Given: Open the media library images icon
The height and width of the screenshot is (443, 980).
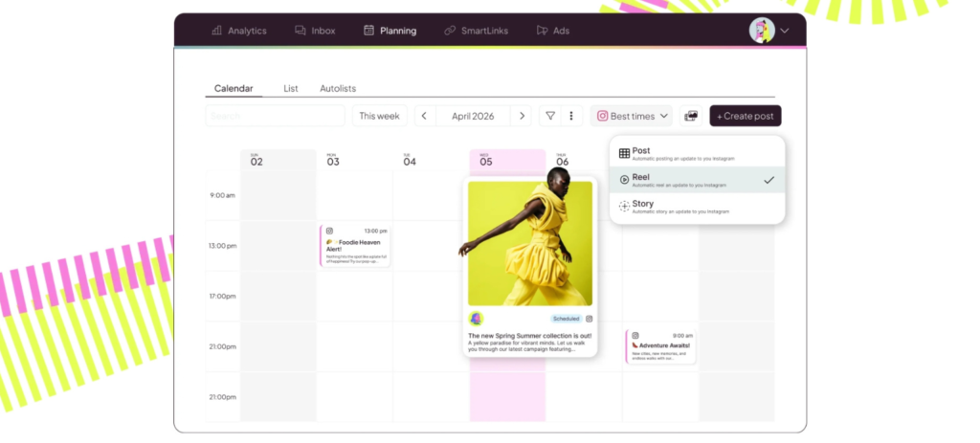Looking at the screenshot, I should [691, 116].
